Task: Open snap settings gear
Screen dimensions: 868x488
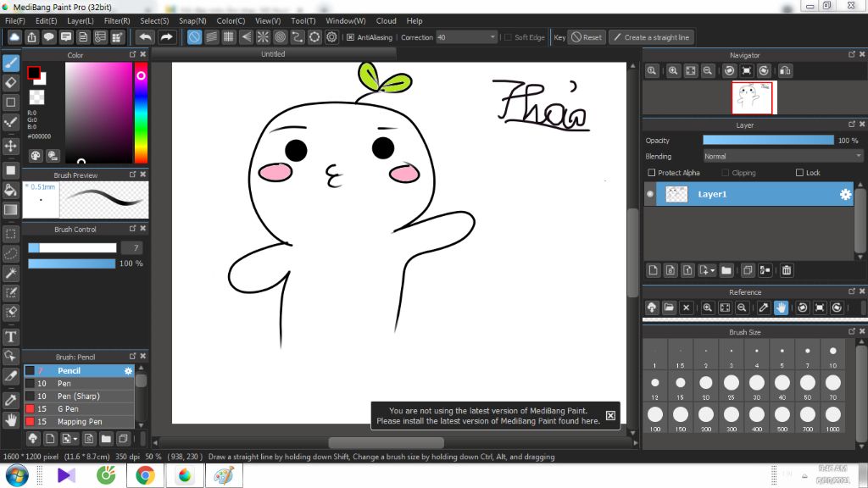Action: [331, 37]
